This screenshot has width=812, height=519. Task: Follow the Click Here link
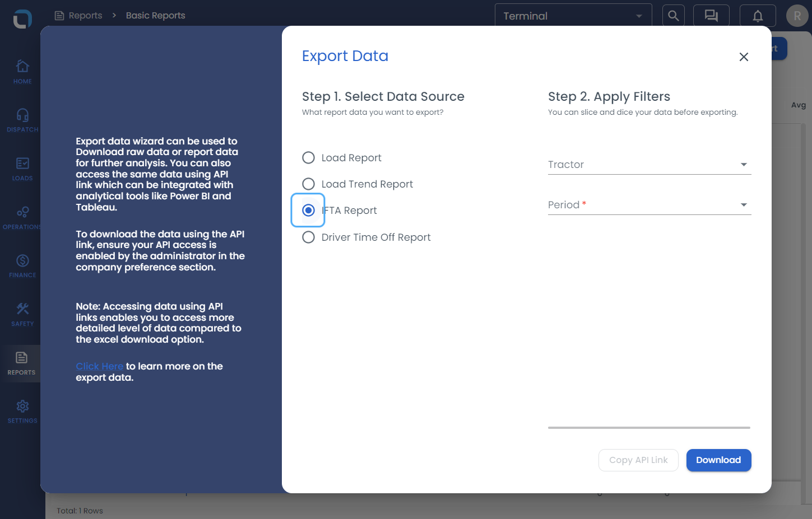[x=99, y=366]
